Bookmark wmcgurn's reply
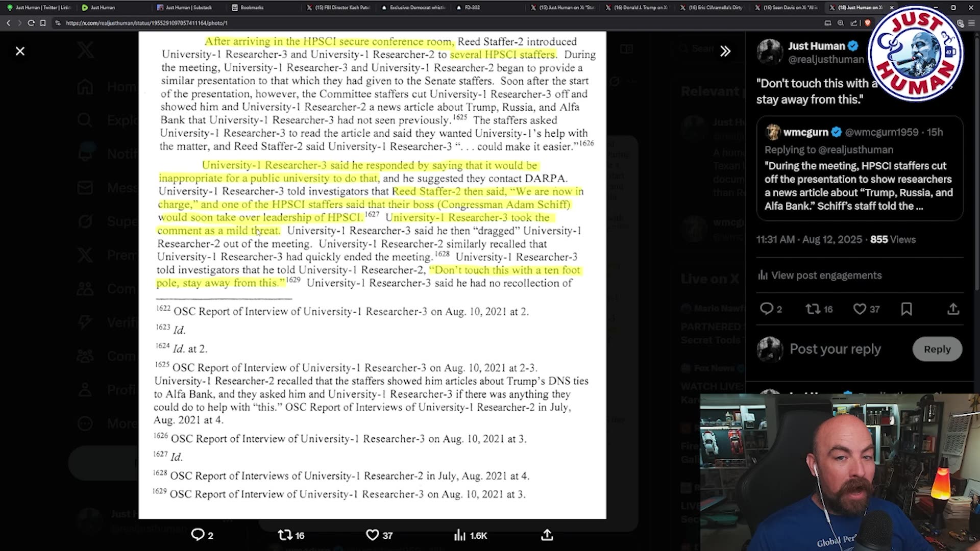This screenshot has height=551, width=980. point(907,309)
